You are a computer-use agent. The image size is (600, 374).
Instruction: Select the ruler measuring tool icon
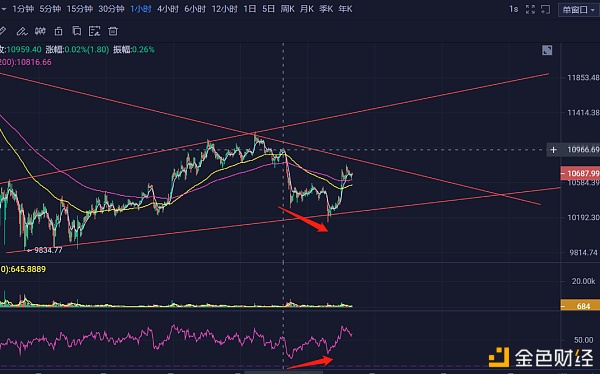pos(3,31)
